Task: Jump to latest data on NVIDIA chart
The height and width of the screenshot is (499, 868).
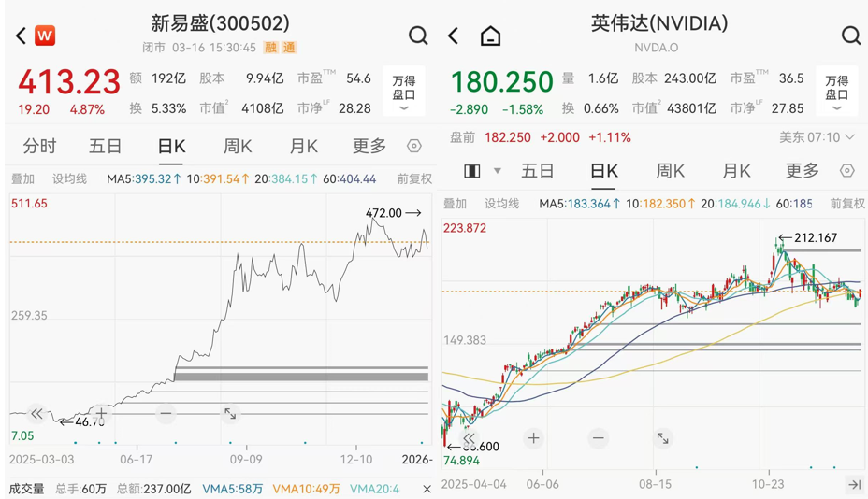Action: 853,484
